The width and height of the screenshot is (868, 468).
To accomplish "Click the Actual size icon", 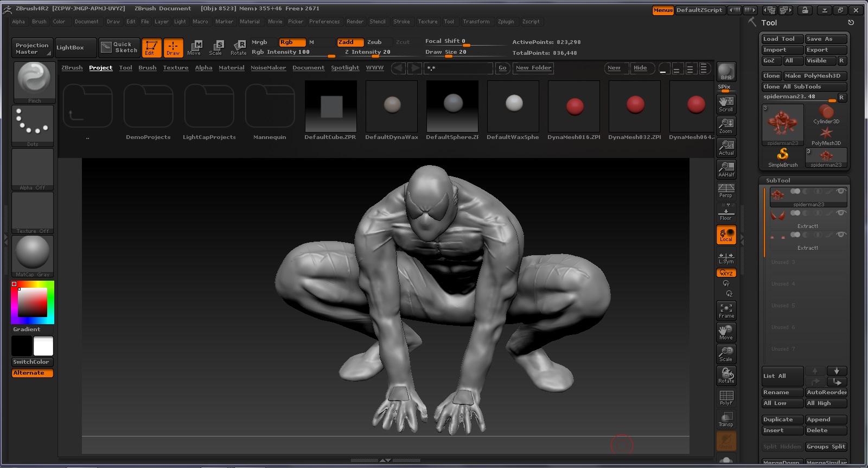I will [x=726, y=147].
